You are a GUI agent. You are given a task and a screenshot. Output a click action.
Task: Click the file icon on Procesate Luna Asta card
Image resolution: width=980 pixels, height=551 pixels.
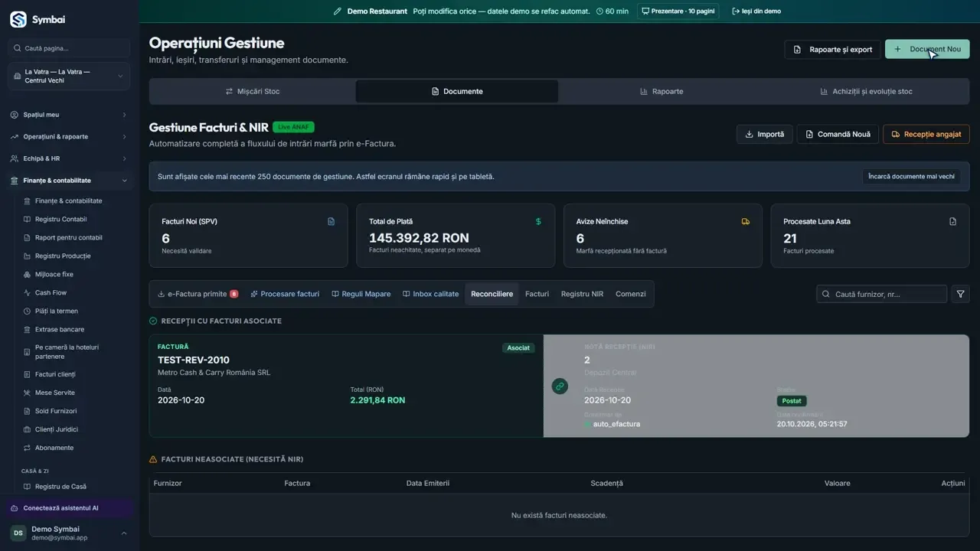click(953, 221)
